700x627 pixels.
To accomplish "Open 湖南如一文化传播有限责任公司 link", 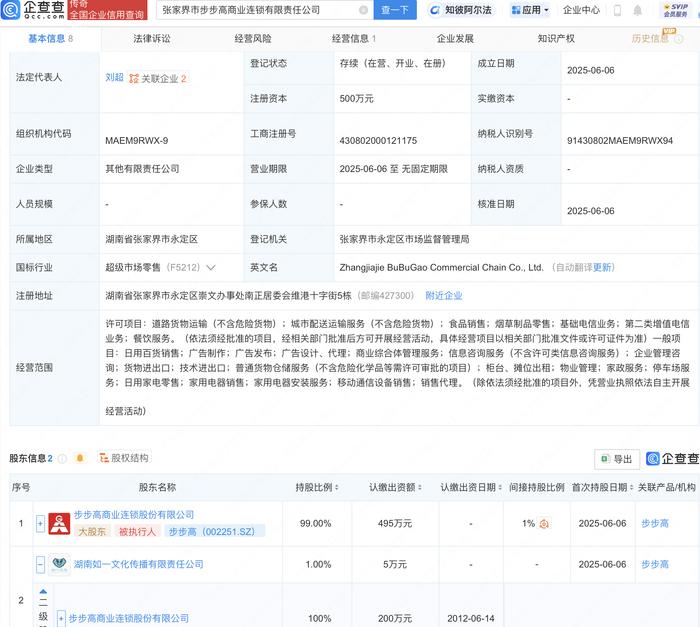I will click(x=138, y=564).
